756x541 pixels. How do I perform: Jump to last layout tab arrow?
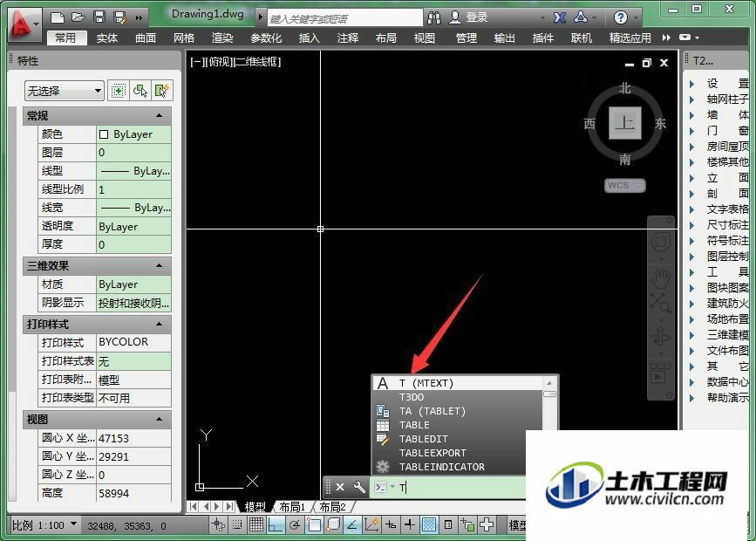click(230, 506)
